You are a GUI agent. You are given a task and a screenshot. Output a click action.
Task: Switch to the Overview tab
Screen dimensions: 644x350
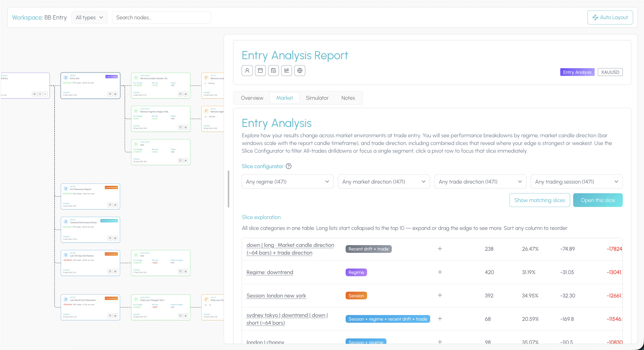[x=252, y=98]
